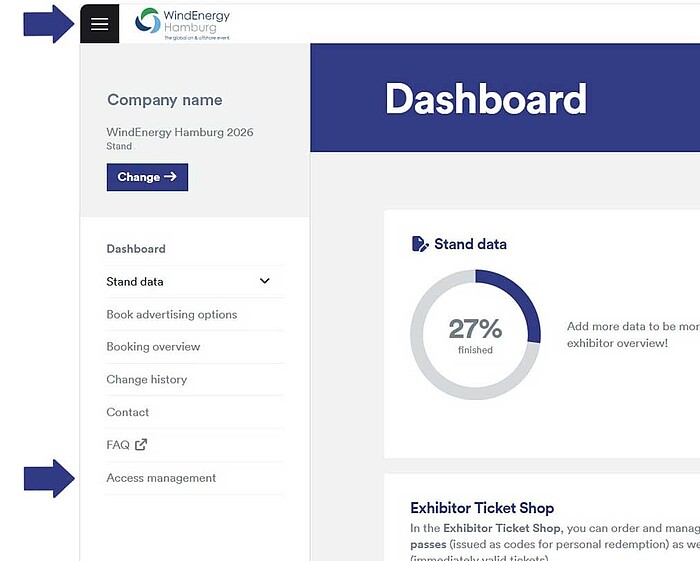Click the Exhibitor Ticket Shop heading
700x561 pixels.
click(x=482, y=508)
